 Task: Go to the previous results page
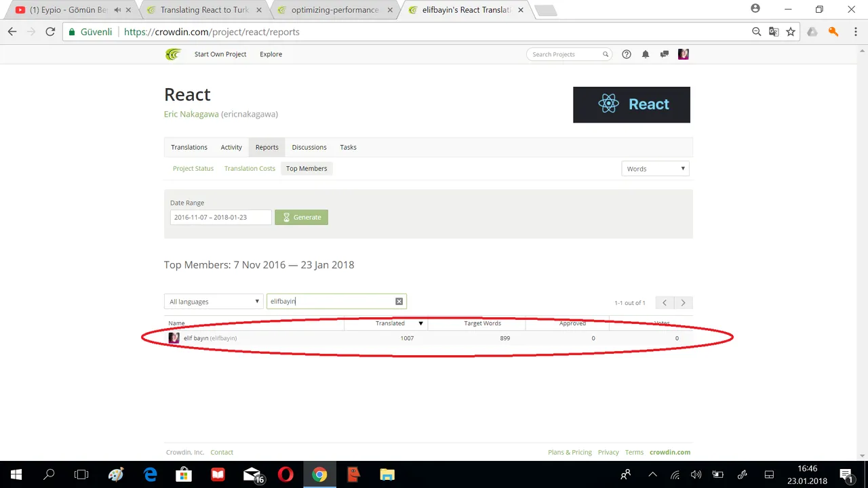(665, 303)
